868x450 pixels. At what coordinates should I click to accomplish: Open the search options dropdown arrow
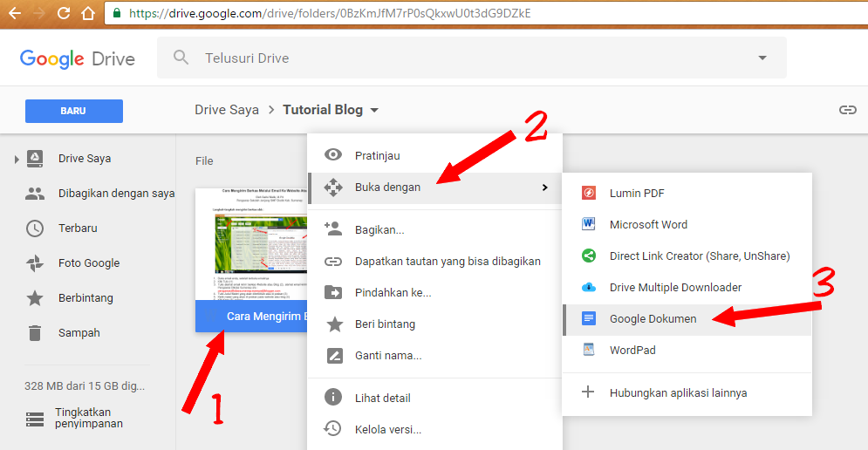[x=762, y=58]
